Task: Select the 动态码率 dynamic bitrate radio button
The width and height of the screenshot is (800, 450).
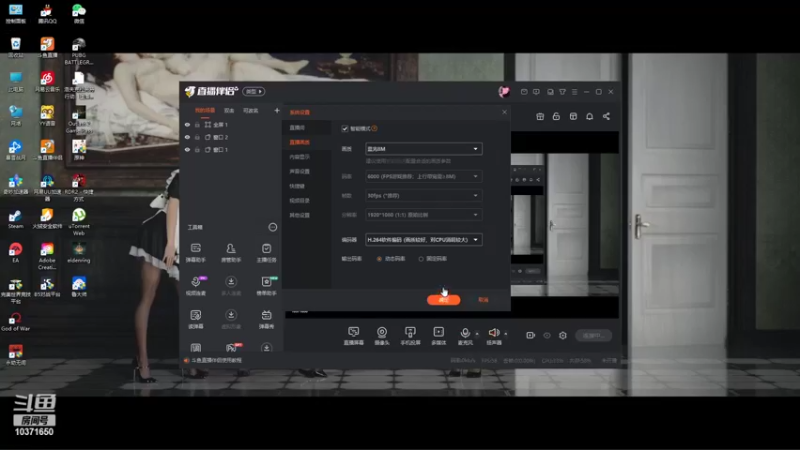Action: [x=379, y=259]
